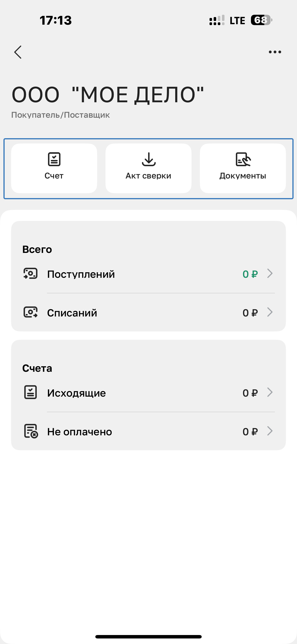Expand Не оплачено using its chevron
The width and height of the screenshot is (297, 644).
270,431
